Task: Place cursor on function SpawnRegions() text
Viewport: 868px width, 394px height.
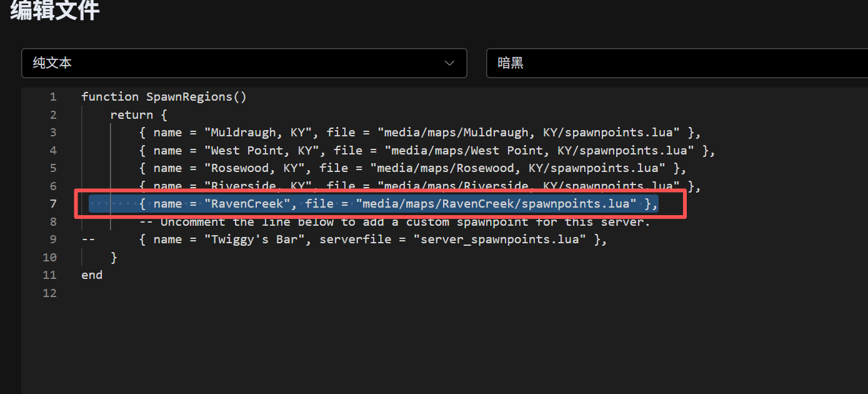Action: [x=164, y=97]
